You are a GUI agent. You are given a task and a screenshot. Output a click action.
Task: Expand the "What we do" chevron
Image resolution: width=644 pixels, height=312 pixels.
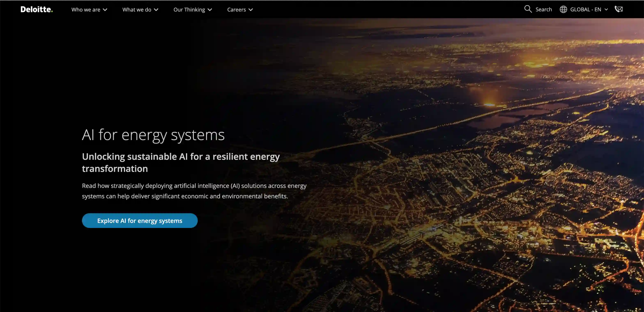(x=156, y=10)
